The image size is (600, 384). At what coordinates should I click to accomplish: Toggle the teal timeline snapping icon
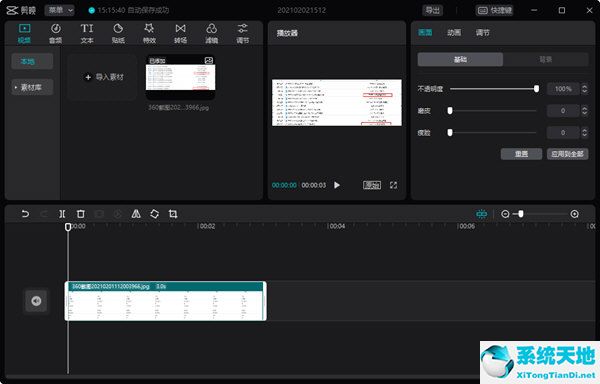tap(481, 214)
